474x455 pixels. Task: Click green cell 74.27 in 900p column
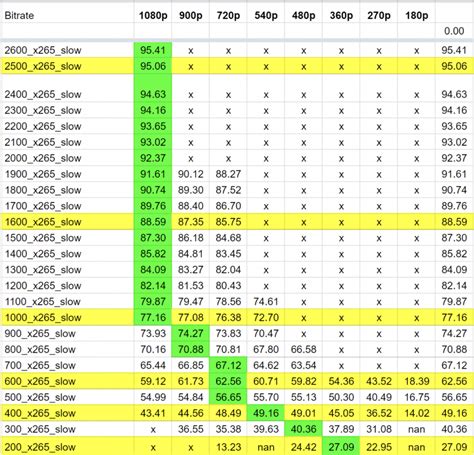coord(191,334)
